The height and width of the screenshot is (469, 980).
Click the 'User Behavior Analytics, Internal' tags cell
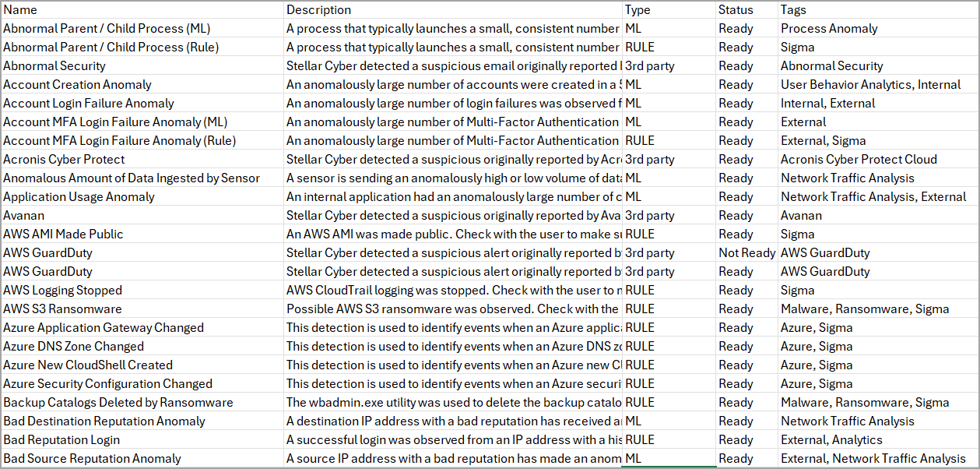(878, 85)
